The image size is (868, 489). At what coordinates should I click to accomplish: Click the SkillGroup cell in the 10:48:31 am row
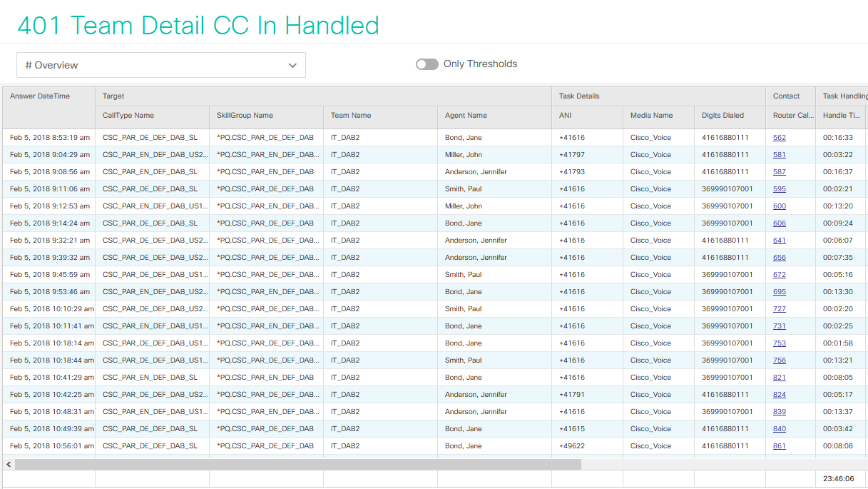tap(267, 412)
